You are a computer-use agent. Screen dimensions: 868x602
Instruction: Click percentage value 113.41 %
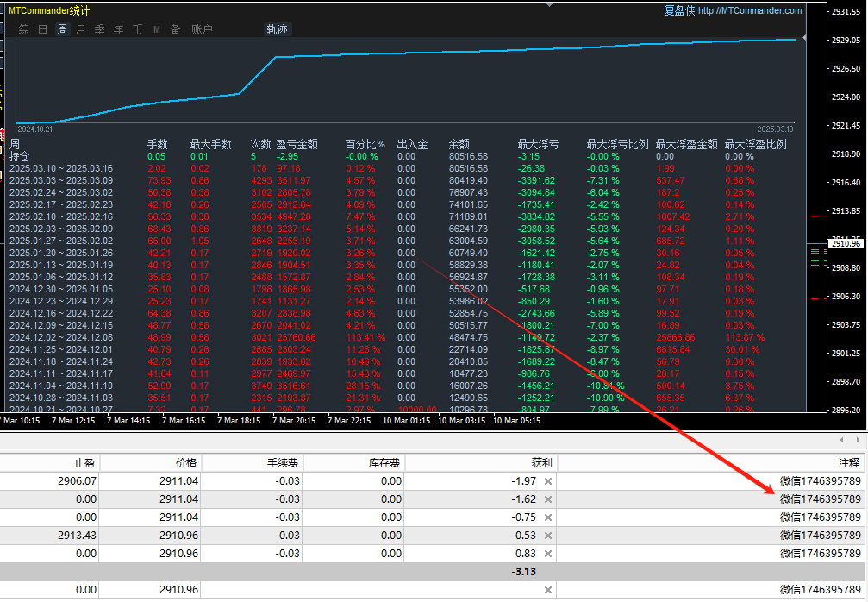pos(365,337)
